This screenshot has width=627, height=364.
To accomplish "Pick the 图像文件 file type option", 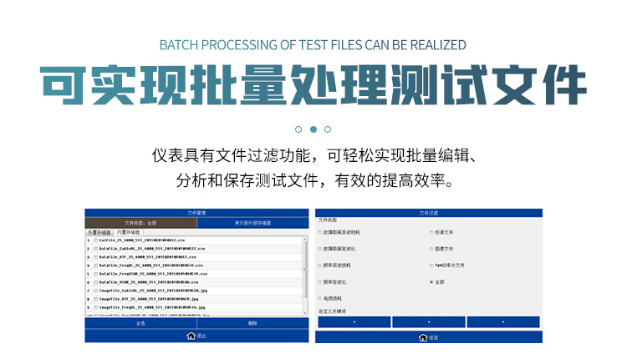I will [x=431, y=249].
